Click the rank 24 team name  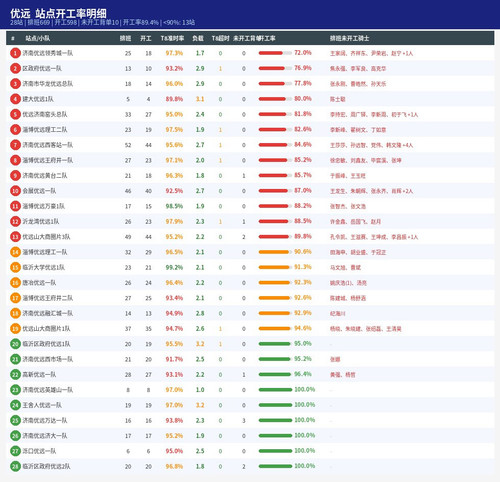[42, 405]
